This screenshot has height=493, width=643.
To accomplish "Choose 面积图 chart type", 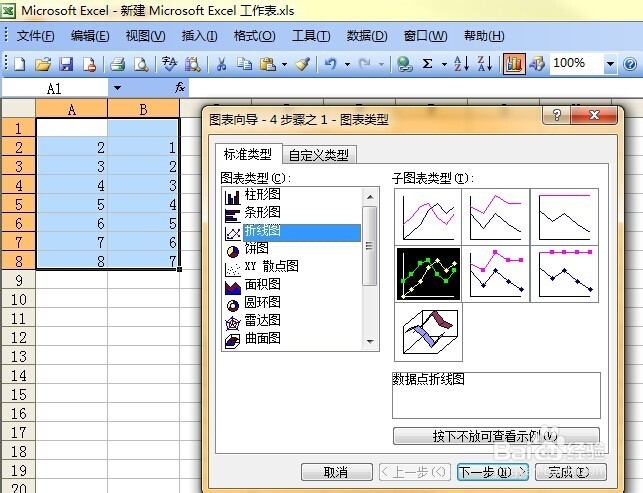I will tap(262, 284).
